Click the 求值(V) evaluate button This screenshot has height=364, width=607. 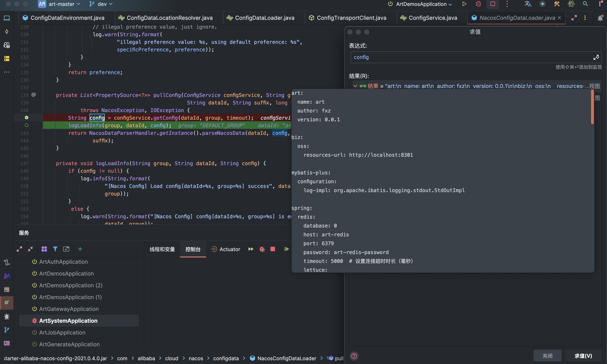[583, 356]
